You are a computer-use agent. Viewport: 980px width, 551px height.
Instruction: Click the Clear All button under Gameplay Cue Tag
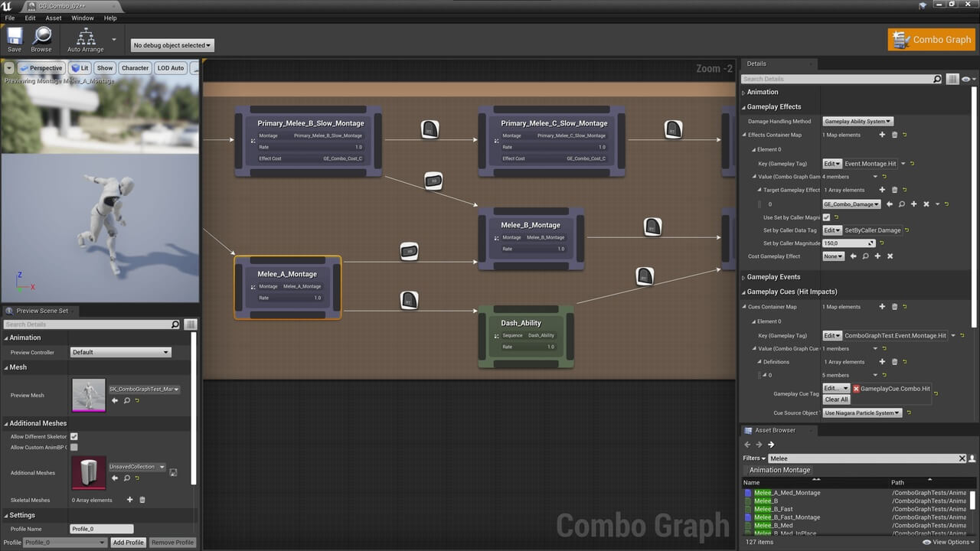(x=835, y=399)
